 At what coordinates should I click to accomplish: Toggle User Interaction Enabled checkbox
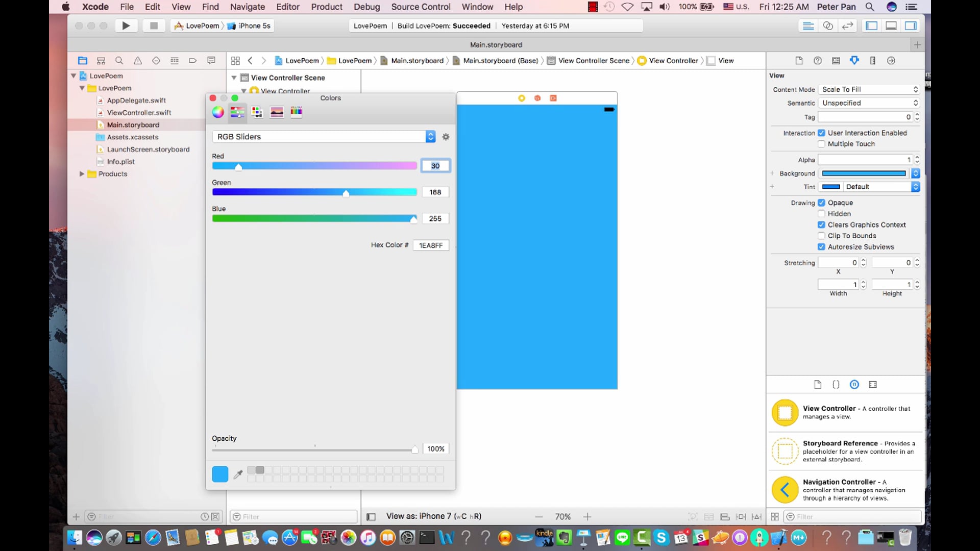pos(821,133)
